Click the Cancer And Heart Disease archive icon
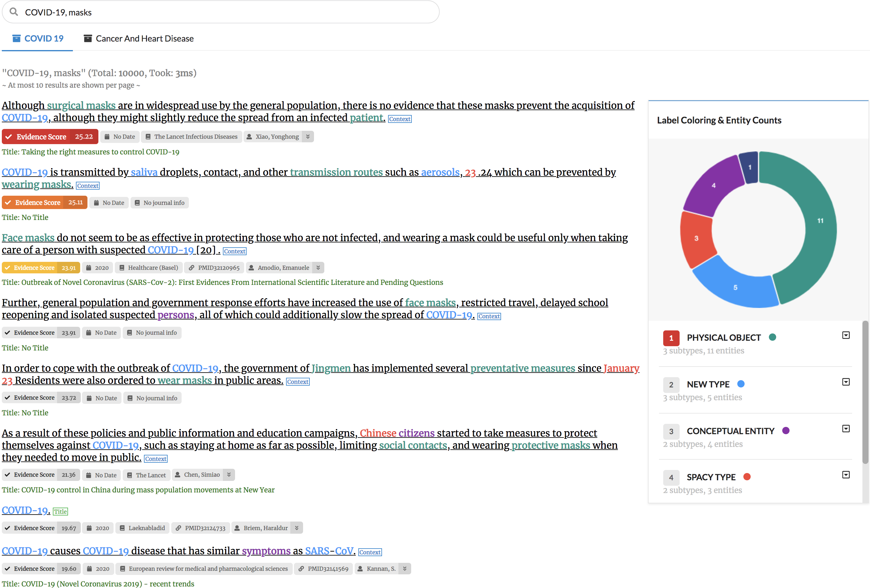This screenshot has width=870, height=588. [x=87, y=39]
